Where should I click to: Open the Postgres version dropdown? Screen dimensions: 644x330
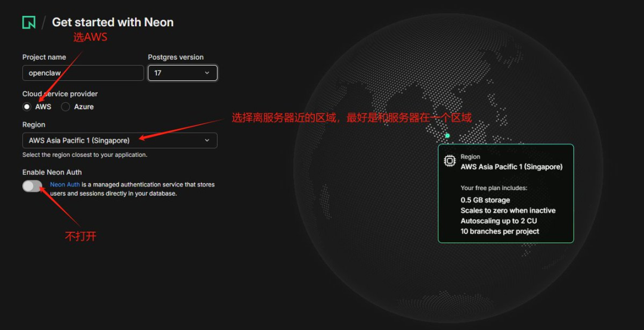pos(182,73)
